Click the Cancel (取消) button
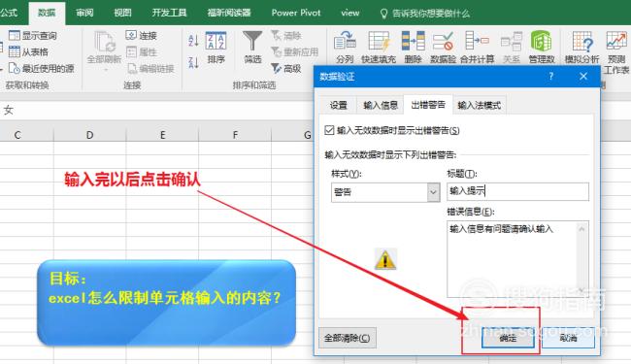The image size is (631, 364). pyautogui.click(x=568, y=338)
